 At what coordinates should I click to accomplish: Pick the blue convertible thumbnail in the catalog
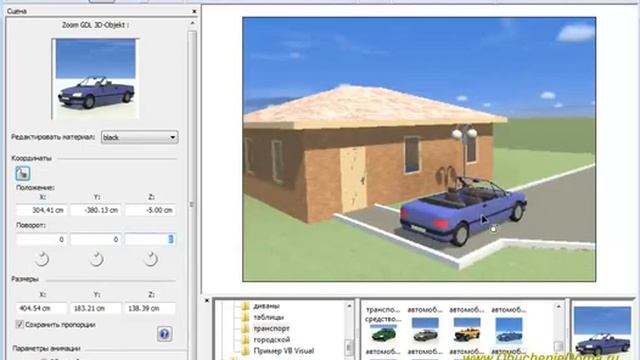point(508,330)
